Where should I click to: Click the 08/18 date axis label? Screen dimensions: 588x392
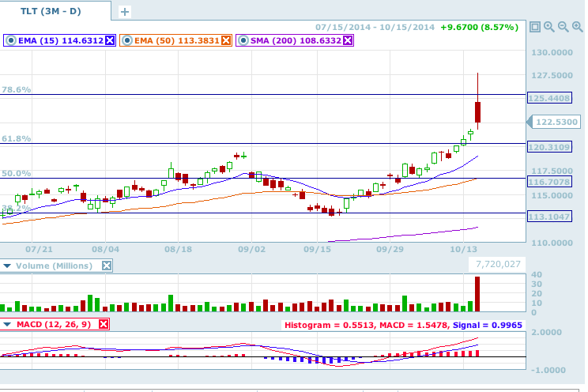(x=178, y=250)
